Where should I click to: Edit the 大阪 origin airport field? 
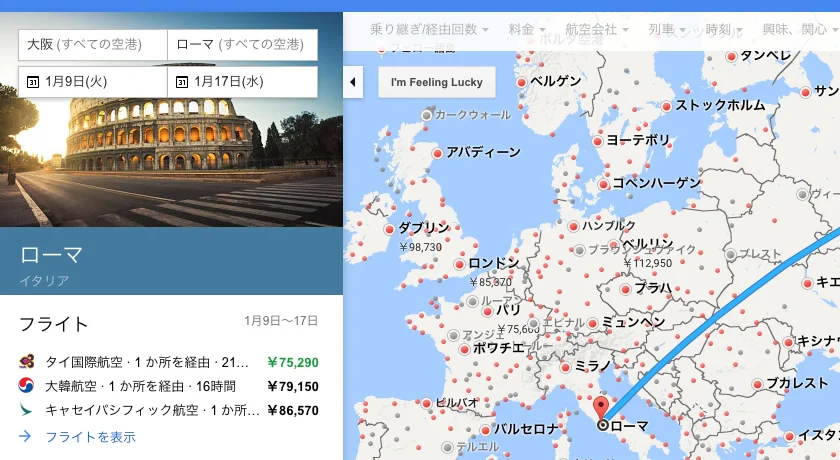pyautogui.click(x=92, y=45)
